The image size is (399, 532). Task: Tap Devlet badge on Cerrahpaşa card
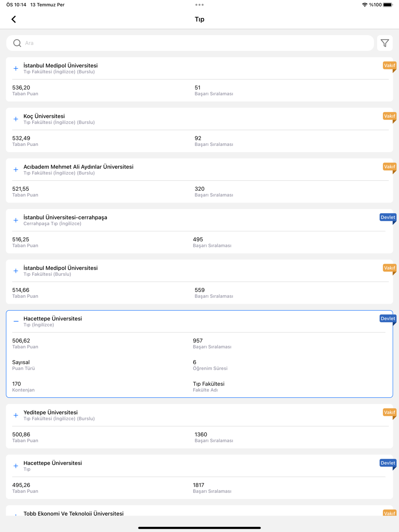point(388,218)
